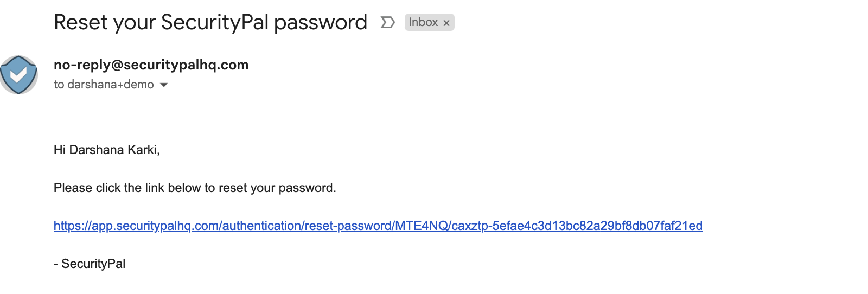
Task: Expand recipient details arrow next to darshana+demo
Action: 164,85
